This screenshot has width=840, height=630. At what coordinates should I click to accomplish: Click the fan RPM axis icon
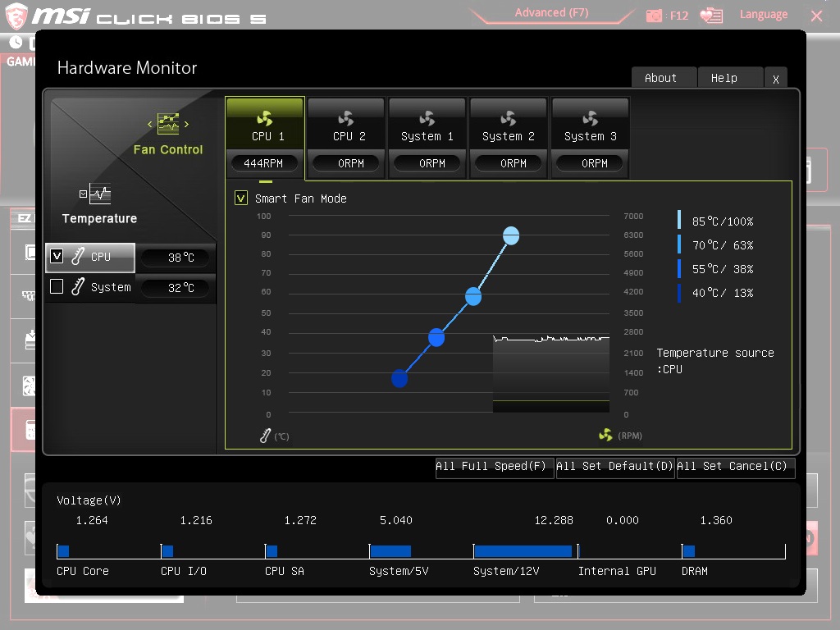click(x=605, y=435)
